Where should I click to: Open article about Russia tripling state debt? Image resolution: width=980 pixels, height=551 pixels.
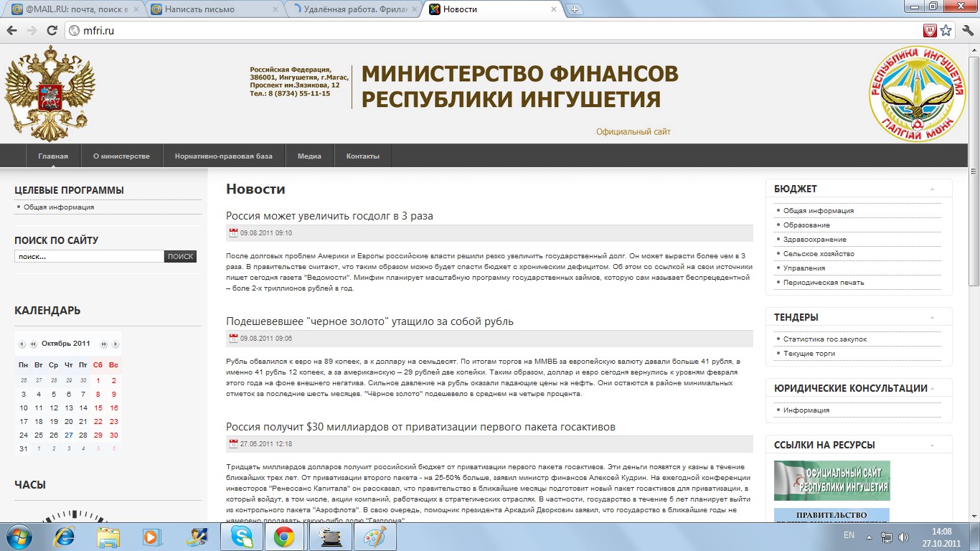(329, 216)
